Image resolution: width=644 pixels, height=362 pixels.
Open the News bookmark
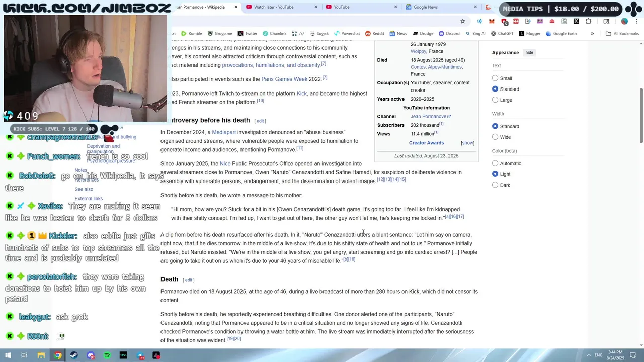pyautogui.click(x=398, y=34)
